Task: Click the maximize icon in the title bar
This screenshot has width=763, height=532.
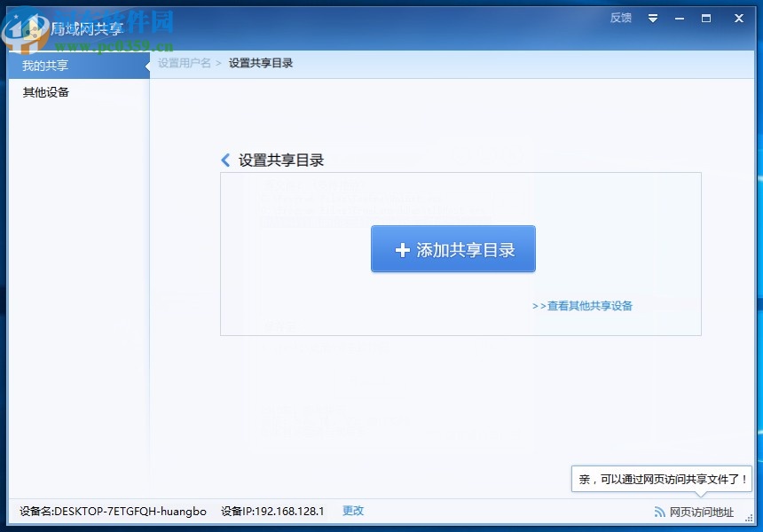Action: click(707, 18)
